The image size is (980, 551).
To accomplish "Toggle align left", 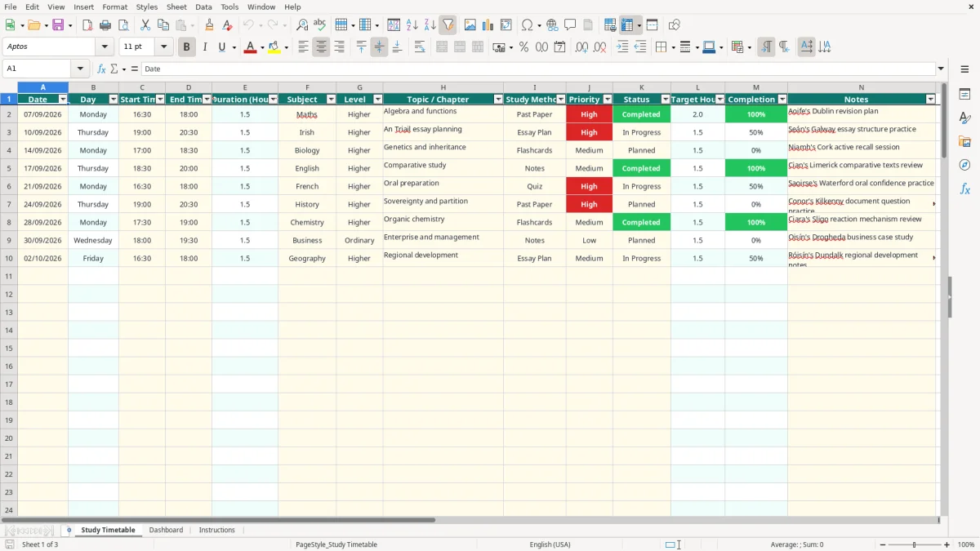I will pyautogui.click(x=303, y=47).
